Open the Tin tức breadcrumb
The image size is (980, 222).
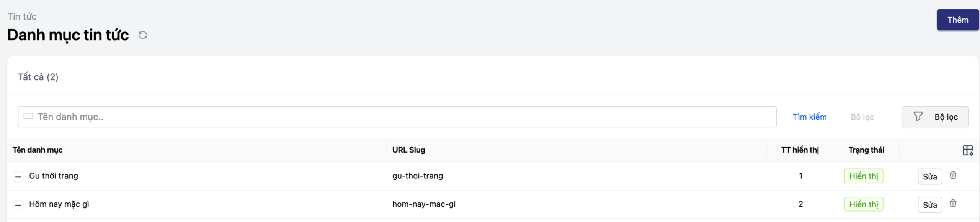(22, 16)
